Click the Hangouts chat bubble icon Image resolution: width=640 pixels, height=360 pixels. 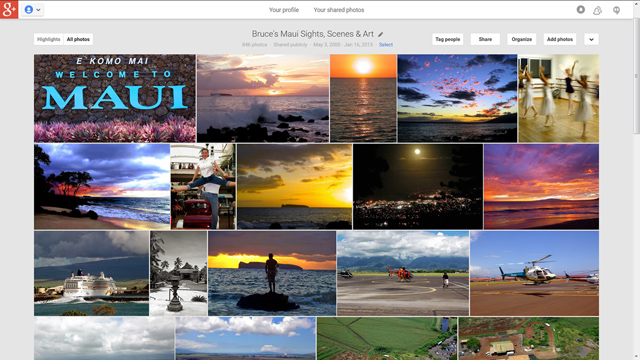(x=616, y=10)
